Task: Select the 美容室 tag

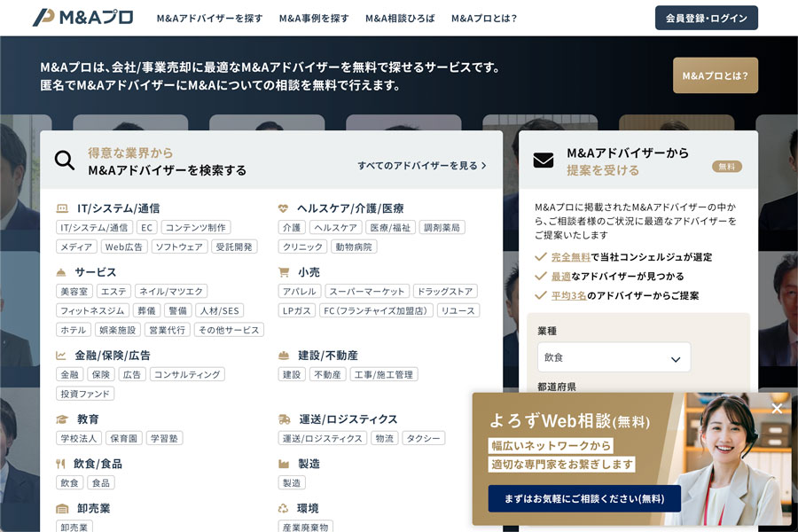Action: [74, 291]
